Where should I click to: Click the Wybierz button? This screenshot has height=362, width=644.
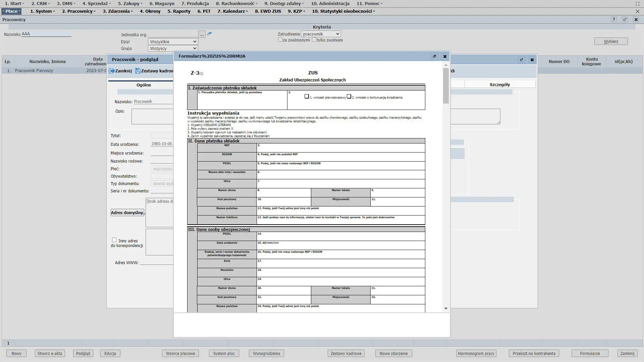610,41
